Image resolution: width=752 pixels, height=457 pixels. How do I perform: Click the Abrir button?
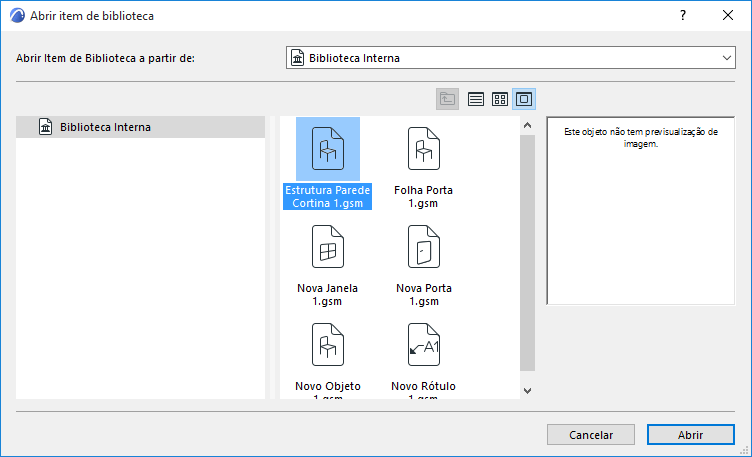[x=691, y=435]
